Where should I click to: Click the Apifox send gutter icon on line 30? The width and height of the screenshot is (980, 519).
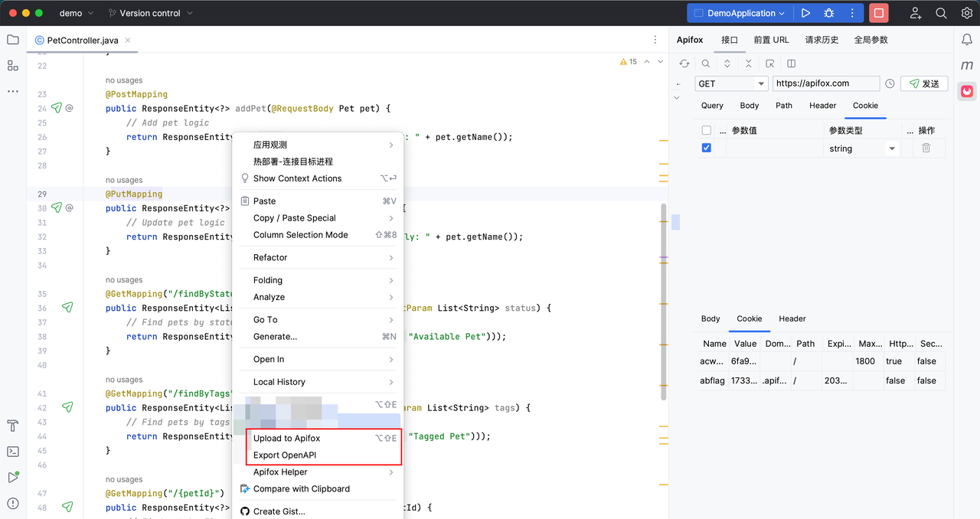coord(56,207)
